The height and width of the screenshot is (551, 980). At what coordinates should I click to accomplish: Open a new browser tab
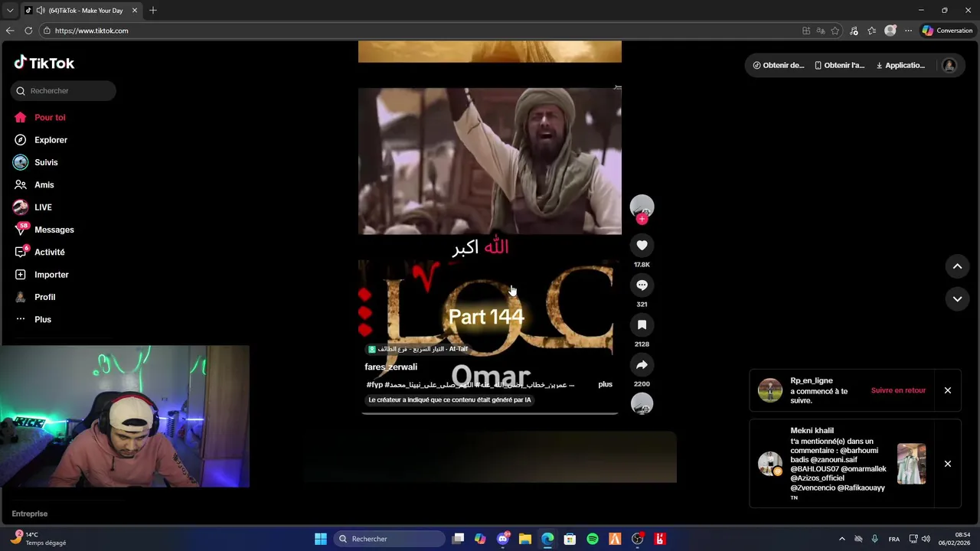point(153,11)
